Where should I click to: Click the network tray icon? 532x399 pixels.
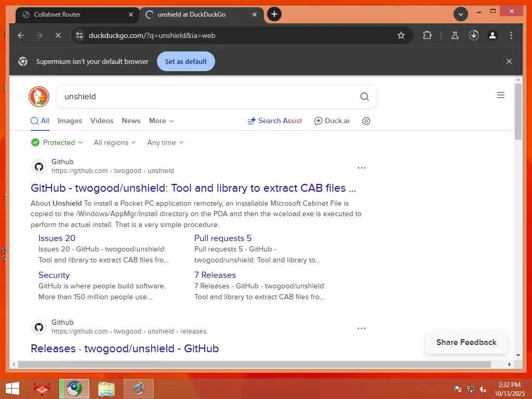[470, 389]
